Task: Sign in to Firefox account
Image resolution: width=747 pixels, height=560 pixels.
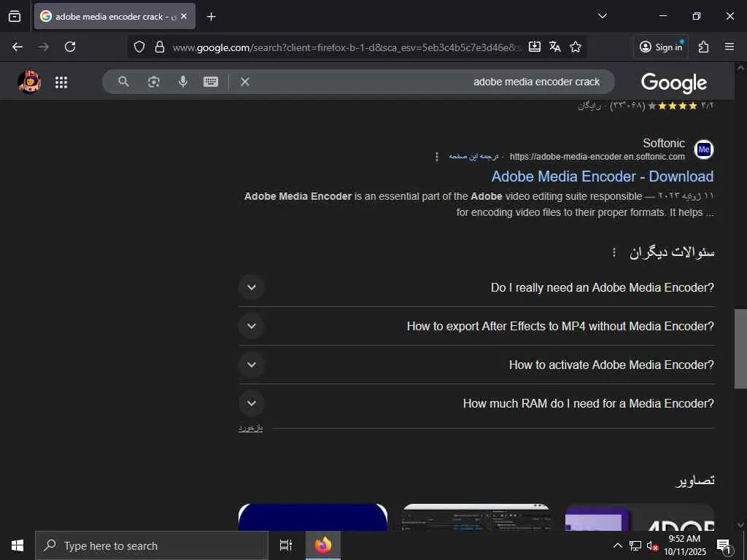Action: (661, 47)
